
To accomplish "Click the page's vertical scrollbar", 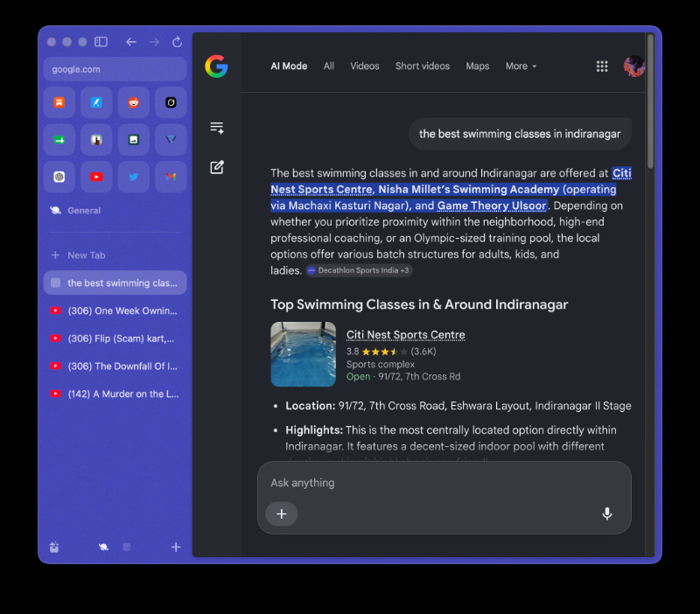I will 650,102.
